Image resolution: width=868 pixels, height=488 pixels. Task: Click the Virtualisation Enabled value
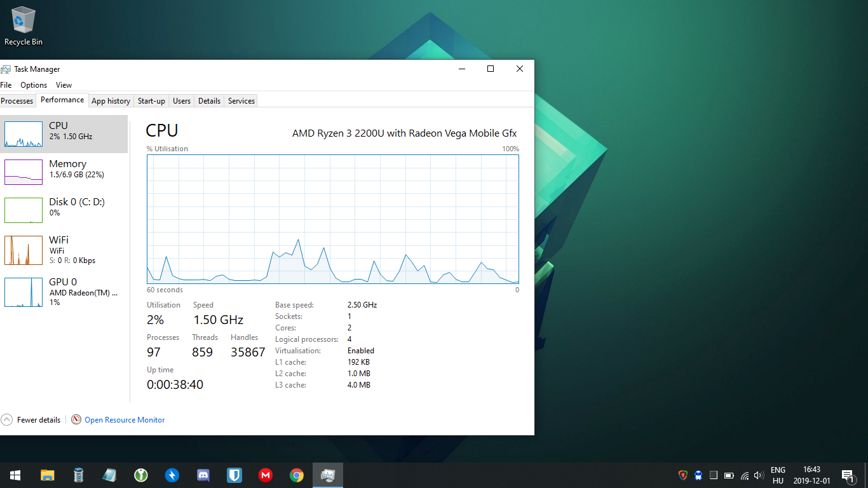(x=361, y=351)
